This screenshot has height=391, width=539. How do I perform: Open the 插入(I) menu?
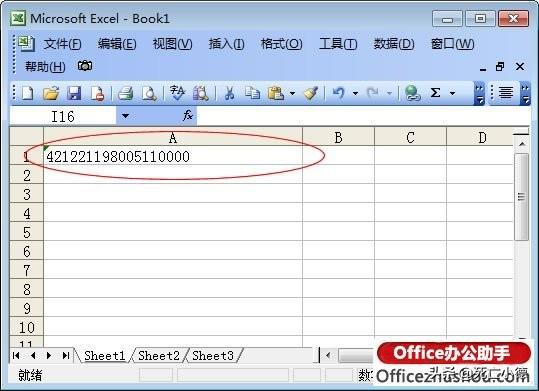pos(227,44)
